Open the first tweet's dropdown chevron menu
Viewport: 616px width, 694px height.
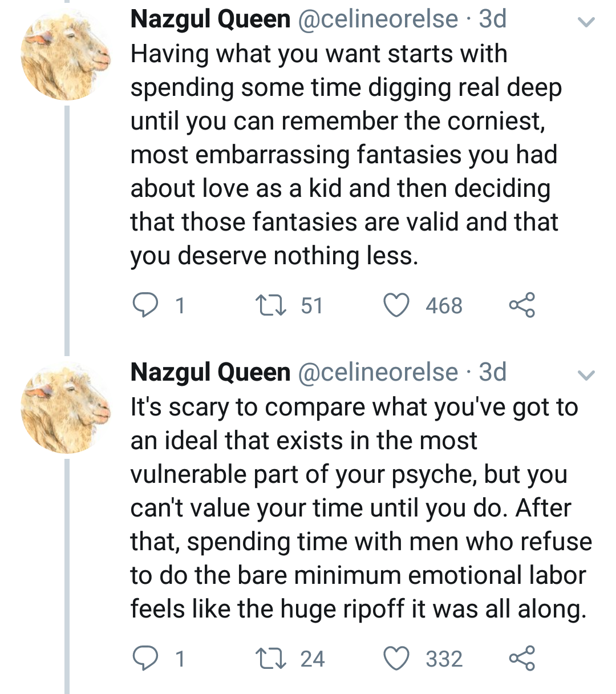tap(586, 22)
